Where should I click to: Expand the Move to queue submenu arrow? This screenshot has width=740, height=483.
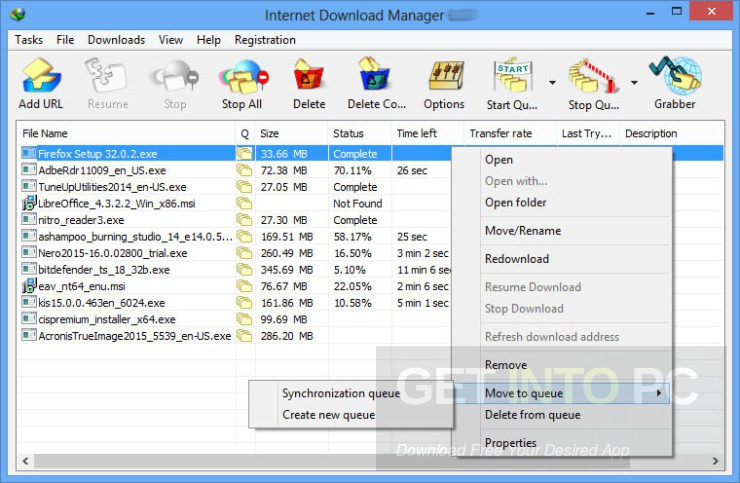tap(658, 393)
